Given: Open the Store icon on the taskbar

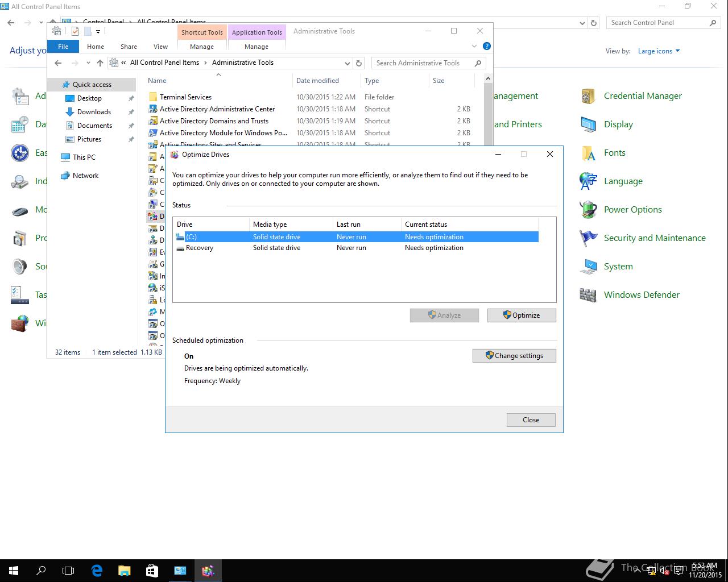Looking at the screenshot, I should point(152,570).
